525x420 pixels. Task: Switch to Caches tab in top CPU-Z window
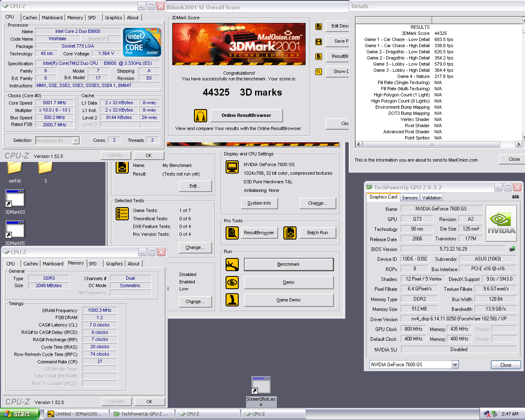coord(30,18)
